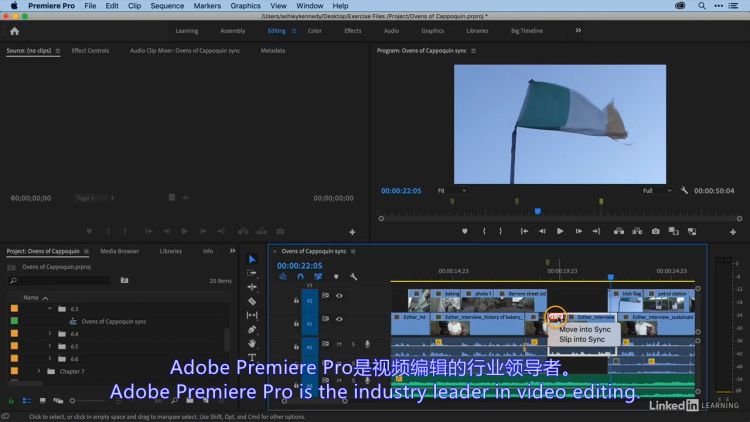
Task: Expand the Chapter 7 bin
Action: pyautogui.click(x=39, y=371)
